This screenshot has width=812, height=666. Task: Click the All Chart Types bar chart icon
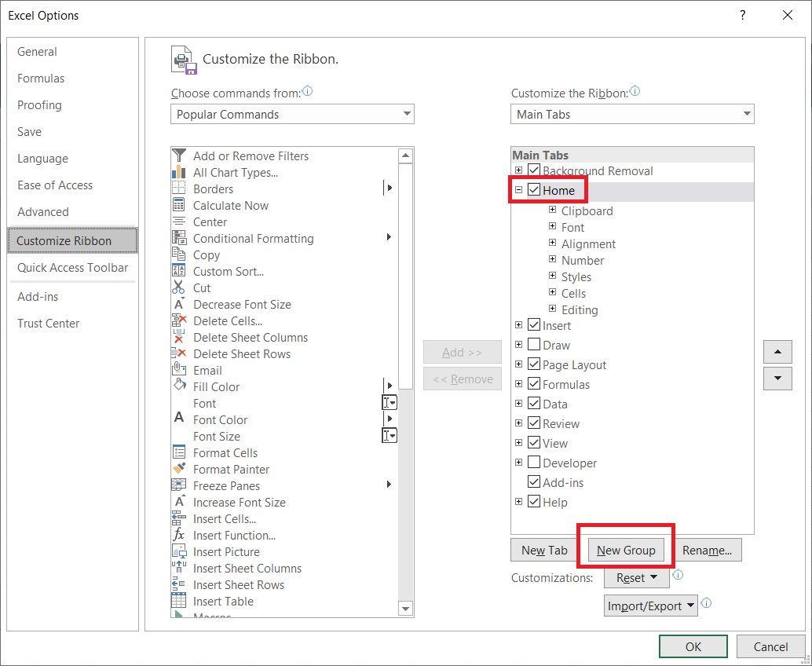point(179,172)
